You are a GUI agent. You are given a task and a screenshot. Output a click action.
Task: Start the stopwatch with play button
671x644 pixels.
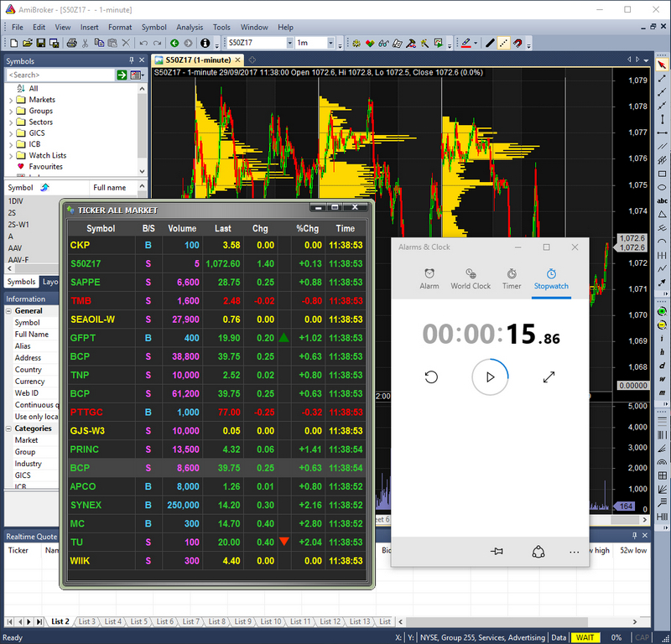point(491,377)
